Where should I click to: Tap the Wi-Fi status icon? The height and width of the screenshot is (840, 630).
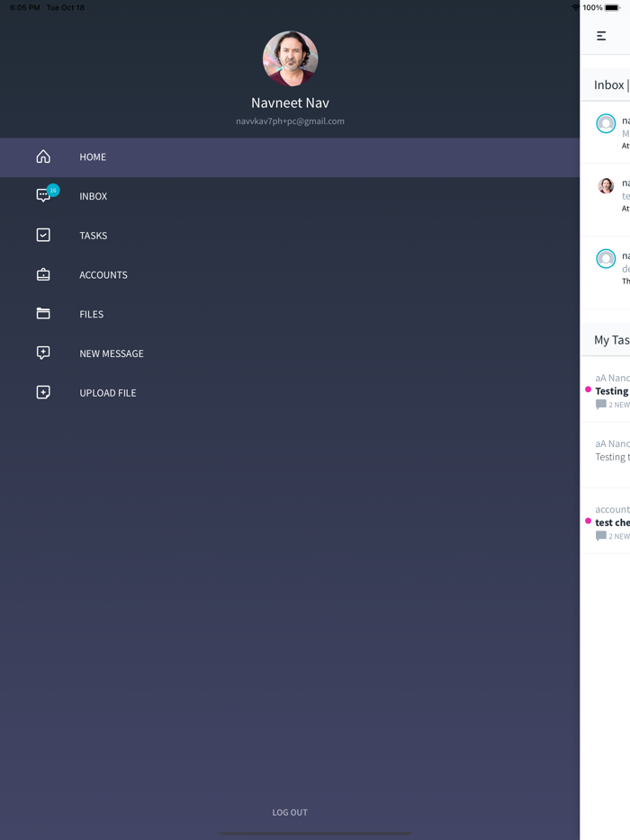click(x=576, y=7)
